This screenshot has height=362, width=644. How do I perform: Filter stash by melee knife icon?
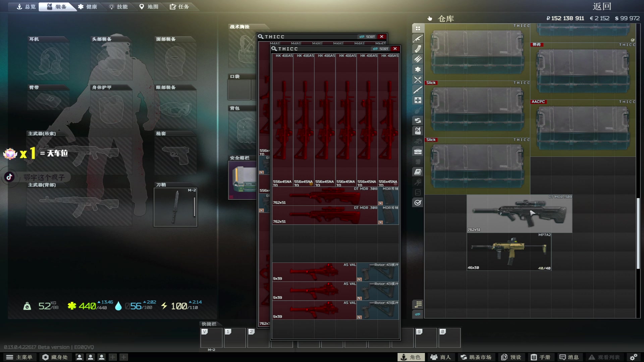coord(418,90)
